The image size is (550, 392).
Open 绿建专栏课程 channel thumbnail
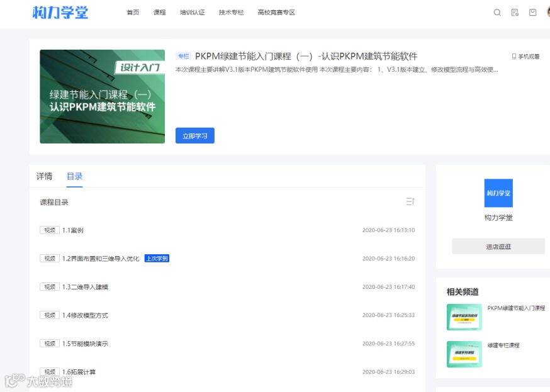click(464, 354)
